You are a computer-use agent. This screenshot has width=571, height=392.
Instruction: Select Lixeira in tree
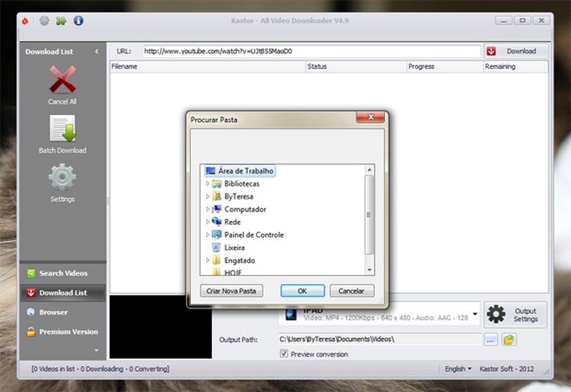pyautogui.click(x=234, y=248)
